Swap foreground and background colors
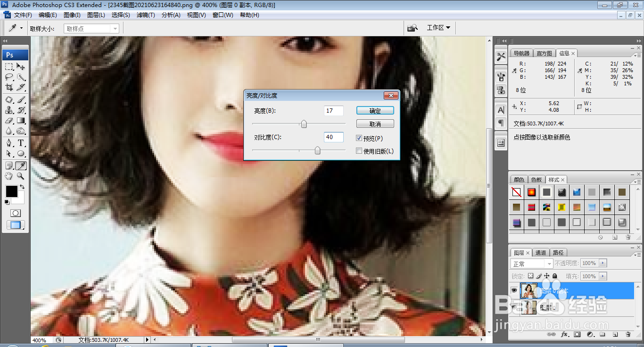The image size is (644, 347). coord(22,187)
